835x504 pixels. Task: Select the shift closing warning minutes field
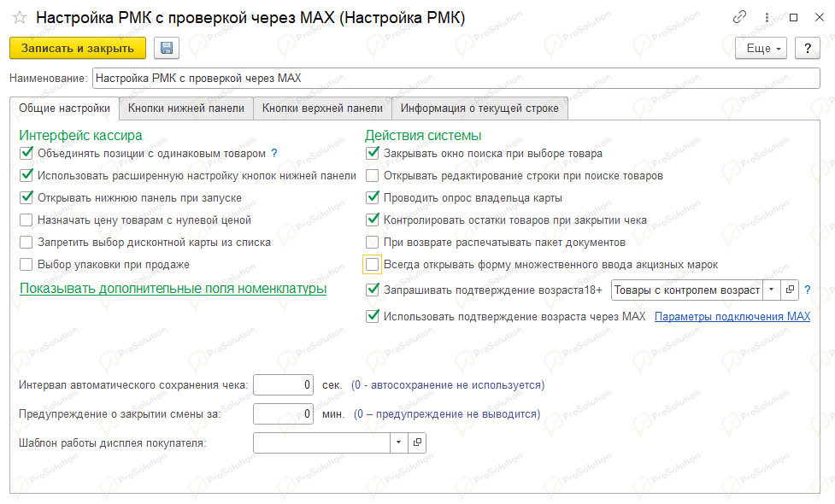(x=283, y=414)
